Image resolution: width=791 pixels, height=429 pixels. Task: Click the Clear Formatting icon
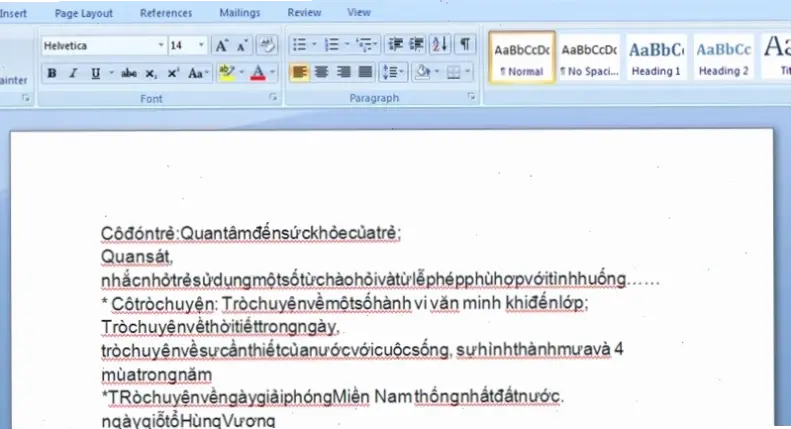(x=267, y=46)
